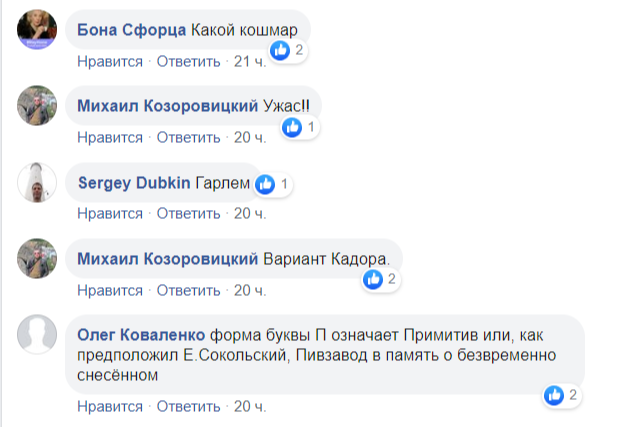Click Ответить under Вариант Кадора comment
Viewport: 625px width, 427px height.
pyautogui.click(x=188, y=290)
